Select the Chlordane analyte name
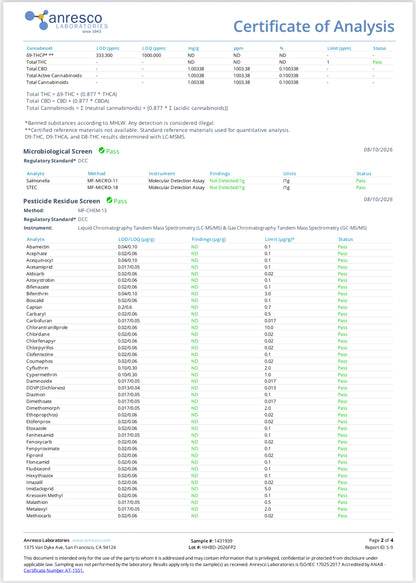The width and height of the screenshot is (416, 583). pos(38,334)
